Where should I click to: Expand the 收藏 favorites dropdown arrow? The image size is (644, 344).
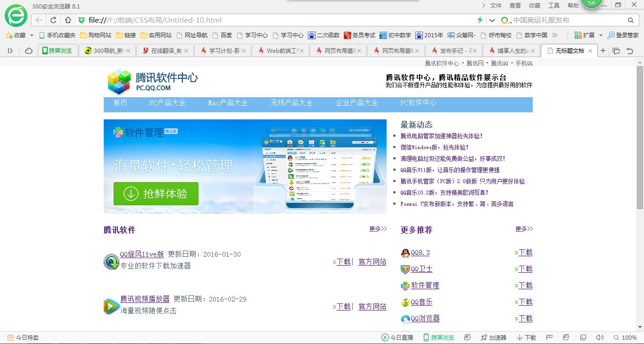32,35
